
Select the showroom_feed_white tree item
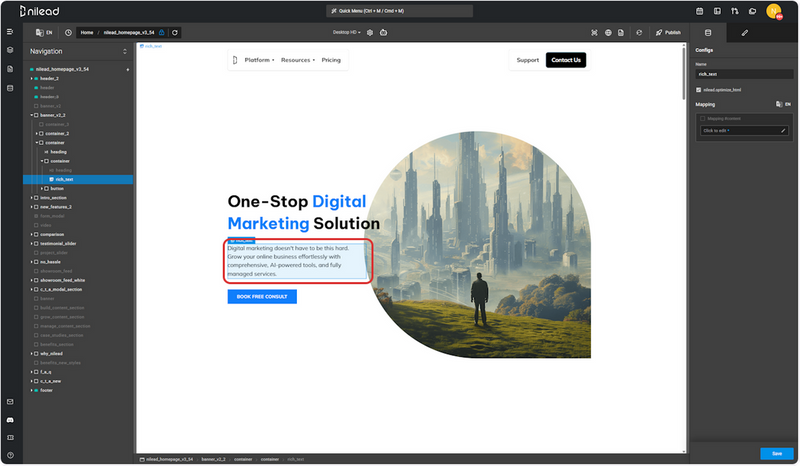point(63,280)
